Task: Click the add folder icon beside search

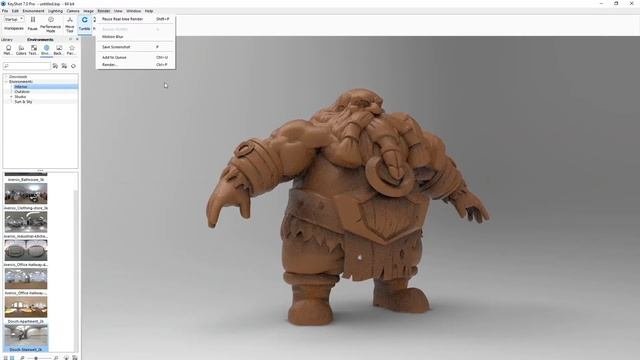Action: [56, 66]
